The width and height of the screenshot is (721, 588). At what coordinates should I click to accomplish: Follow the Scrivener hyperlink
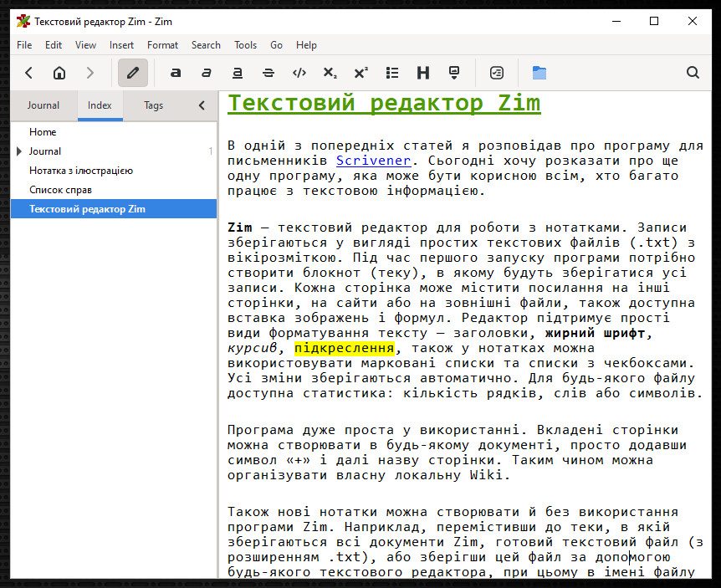tap(373, 161)
